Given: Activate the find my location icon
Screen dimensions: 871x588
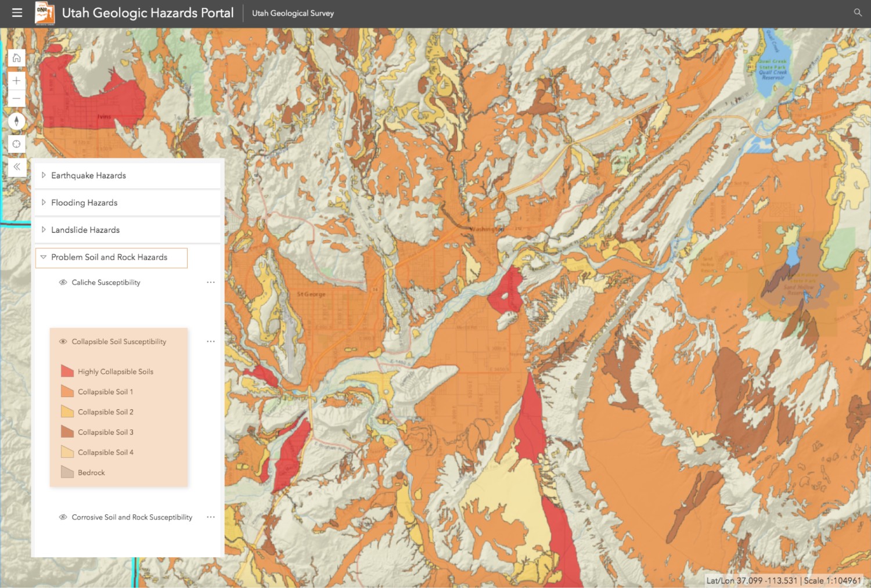Looking at the screenshot, I should [16, 143].
